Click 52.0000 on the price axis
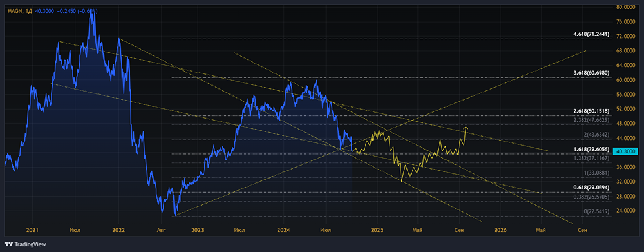Screen dimensions: 644x252 coord(627,109)
